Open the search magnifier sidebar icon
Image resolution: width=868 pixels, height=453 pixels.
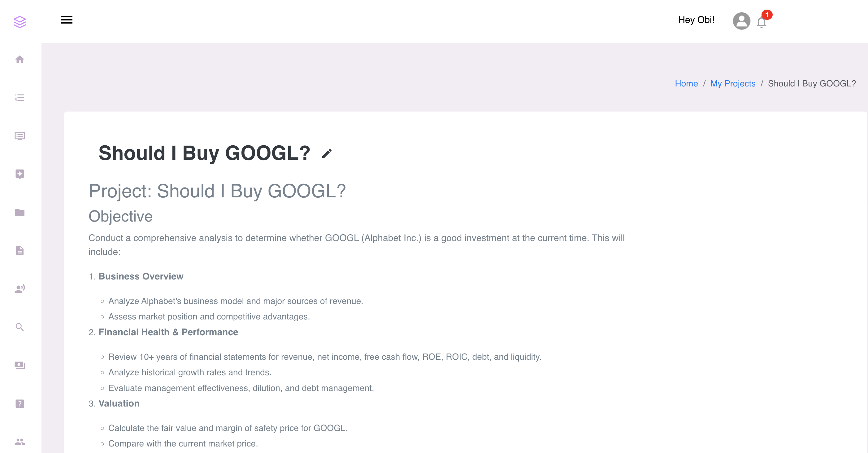point(20,327)
